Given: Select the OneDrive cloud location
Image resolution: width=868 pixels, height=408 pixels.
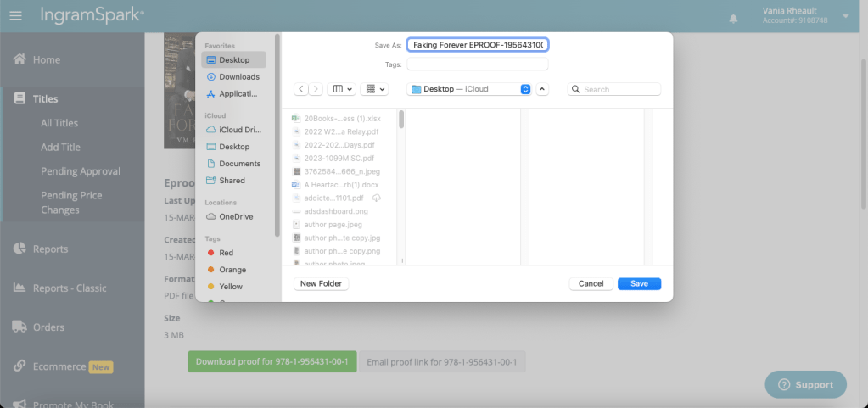Looking at the screenshot, I should click(235, 216).
